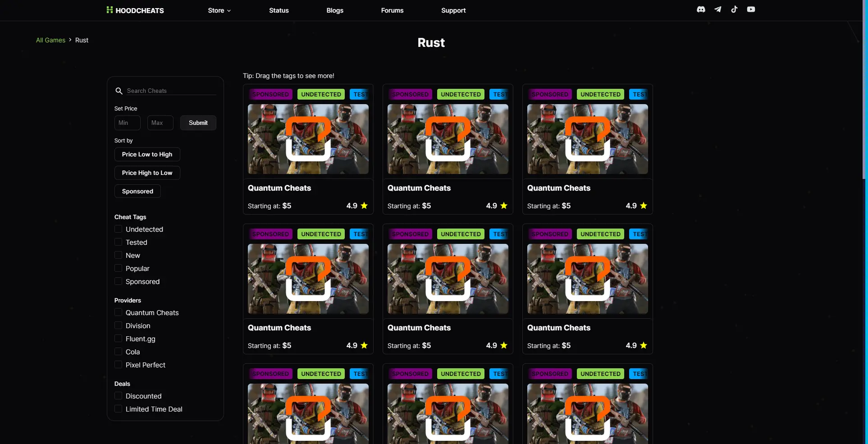This screenshot has height=444, width=868.
Task: Expand the Store dropdown menu
Action: click(x=219, y=10)
